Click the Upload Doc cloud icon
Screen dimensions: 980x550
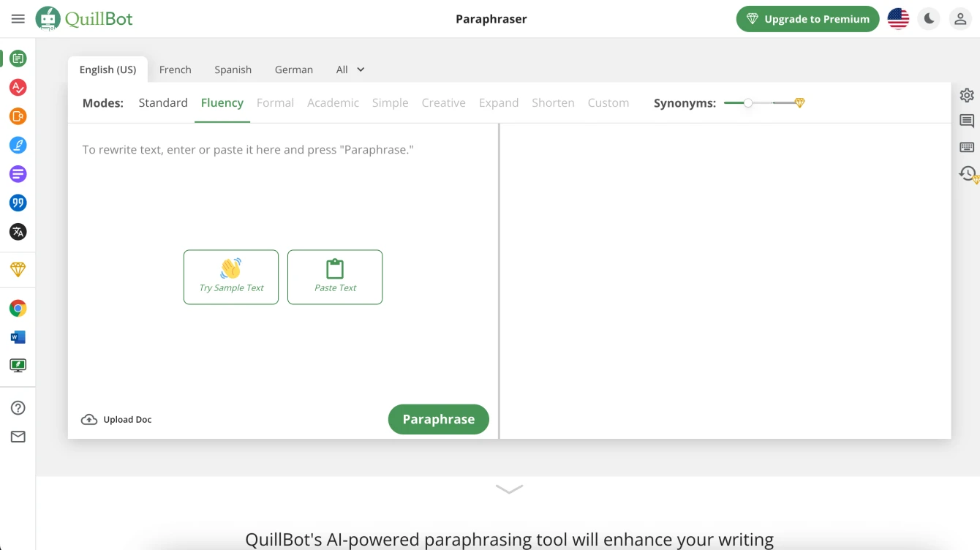[x=89, y=420]
